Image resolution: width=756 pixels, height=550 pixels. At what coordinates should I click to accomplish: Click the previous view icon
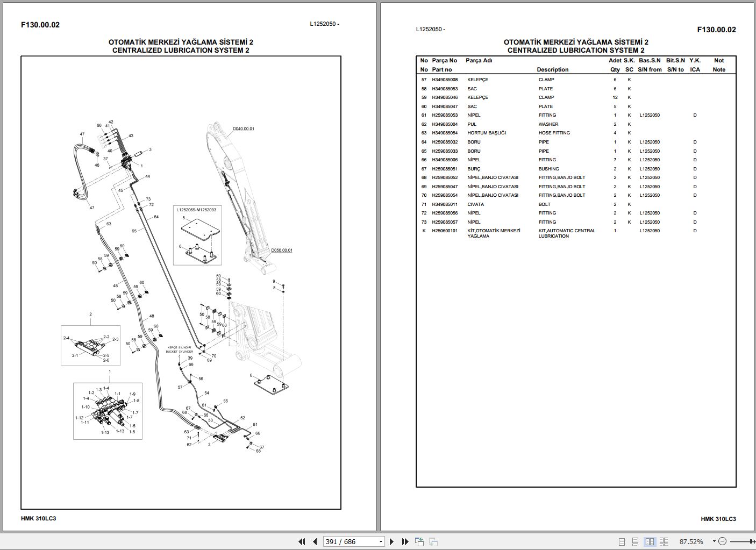(419, 541)
